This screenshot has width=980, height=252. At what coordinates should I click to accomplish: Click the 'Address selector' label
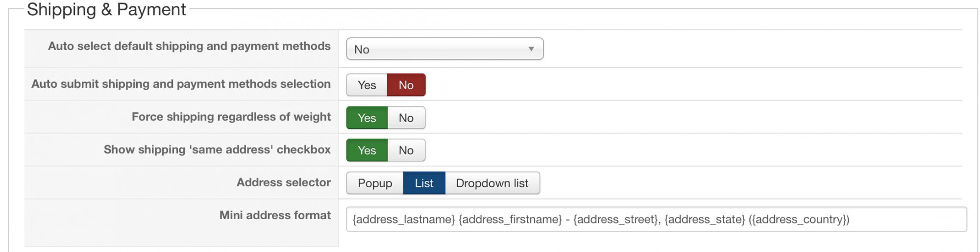point(283,182)
